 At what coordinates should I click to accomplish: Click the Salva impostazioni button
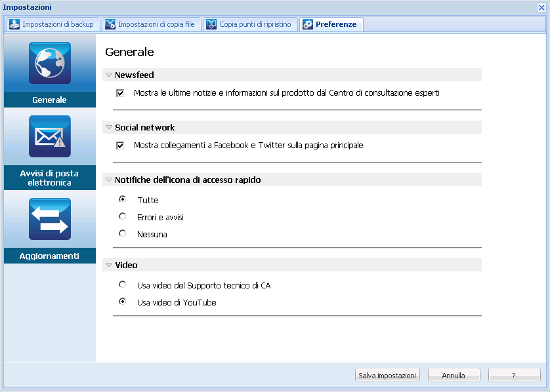(x=387, y=375)
